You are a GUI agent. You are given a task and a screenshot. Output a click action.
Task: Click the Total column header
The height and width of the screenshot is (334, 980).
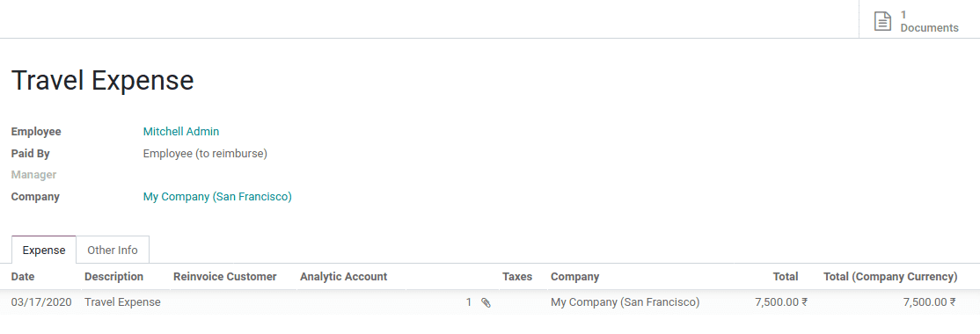786,277
